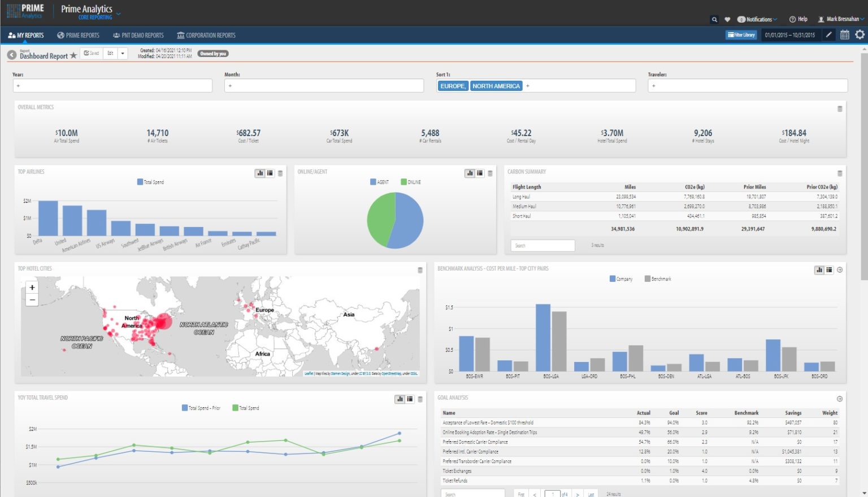Image resolution: width=868 pixels, height=497 pixels.
Task: Switch Top Airlines panel to table view icon
Action: (x=270, y=173)
